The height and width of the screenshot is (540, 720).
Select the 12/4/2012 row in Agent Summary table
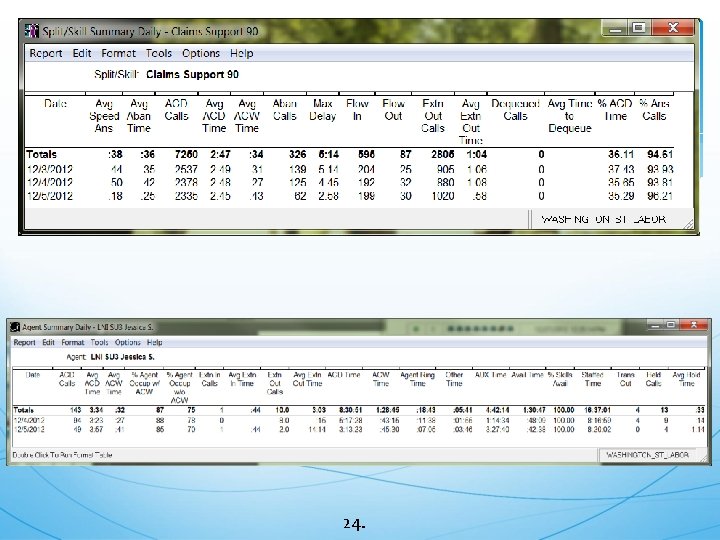tap(359, 420)
